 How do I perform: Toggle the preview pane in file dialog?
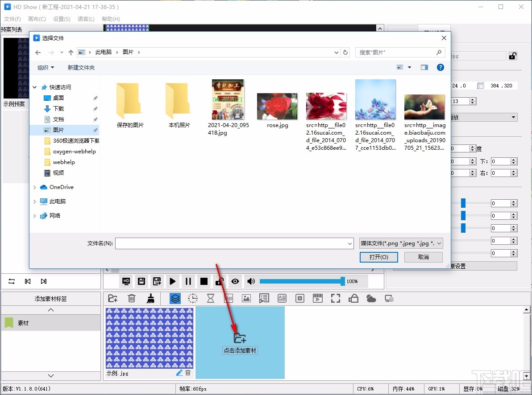coord(424,67)
